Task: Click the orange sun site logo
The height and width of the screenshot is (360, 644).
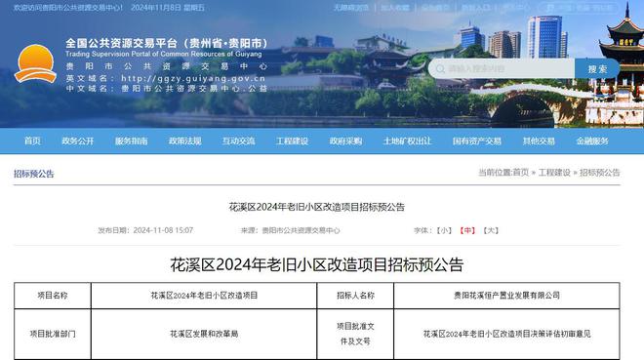Action: coord(35,63)
